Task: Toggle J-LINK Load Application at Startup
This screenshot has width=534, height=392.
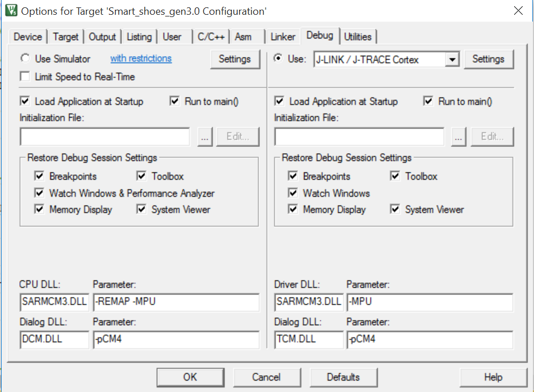Action: (279, 101)
